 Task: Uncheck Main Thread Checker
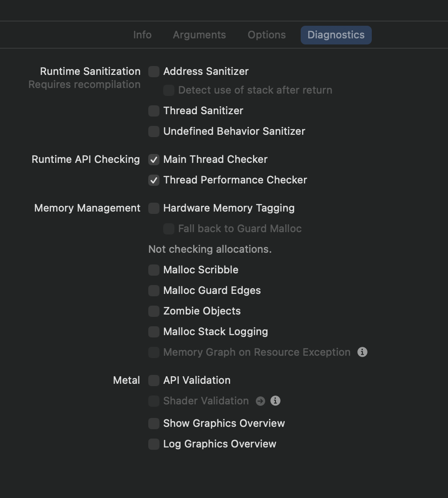tap(154, 160)
